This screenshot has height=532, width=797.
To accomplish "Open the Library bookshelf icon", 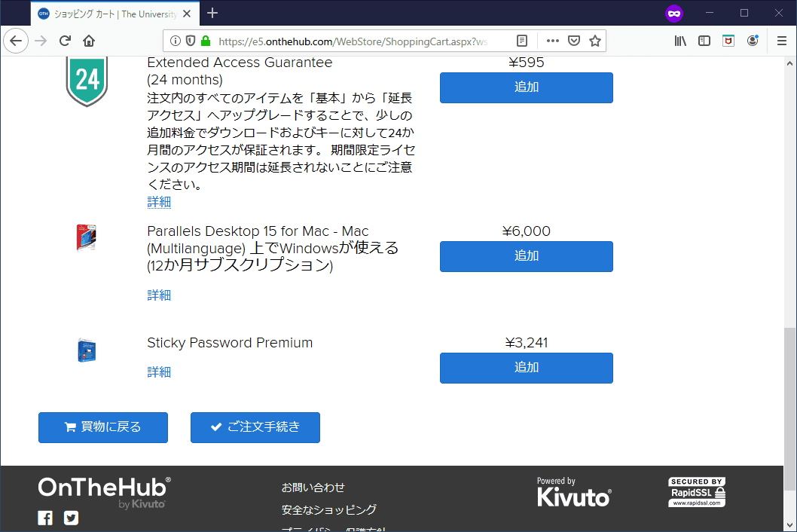I will [x=680, y=41].
